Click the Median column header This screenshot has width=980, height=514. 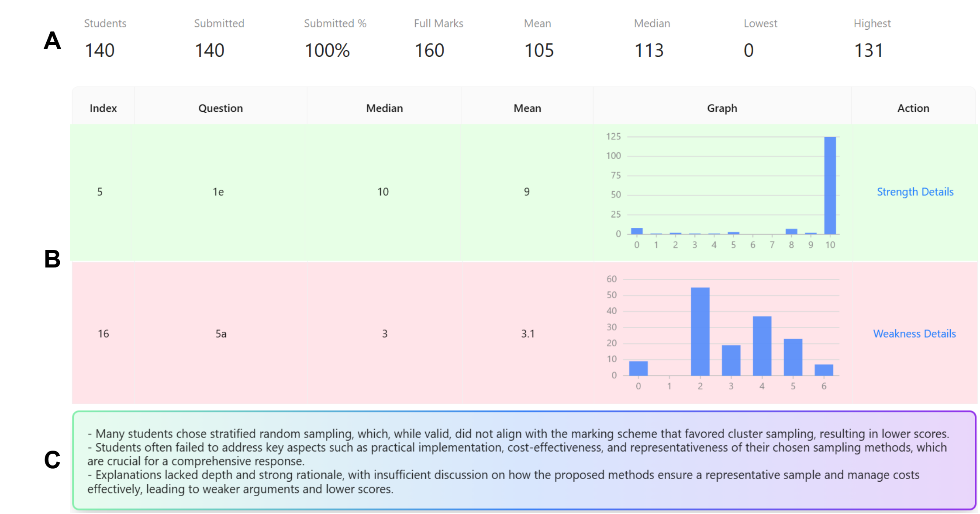tap(384, 108)
